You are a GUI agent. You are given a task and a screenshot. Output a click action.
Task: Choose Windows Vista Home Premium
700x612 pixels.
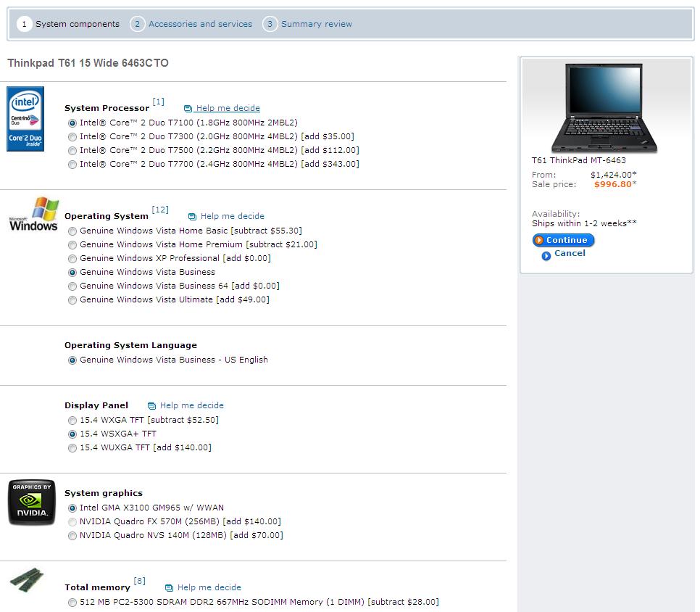click(x=72, y=245)
